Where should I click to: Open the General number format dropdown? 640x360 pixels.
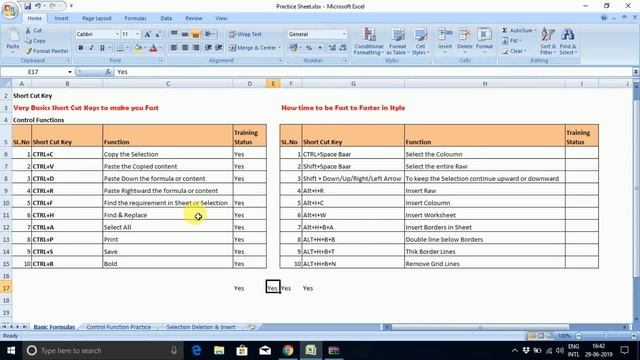[x=344, y=34]
